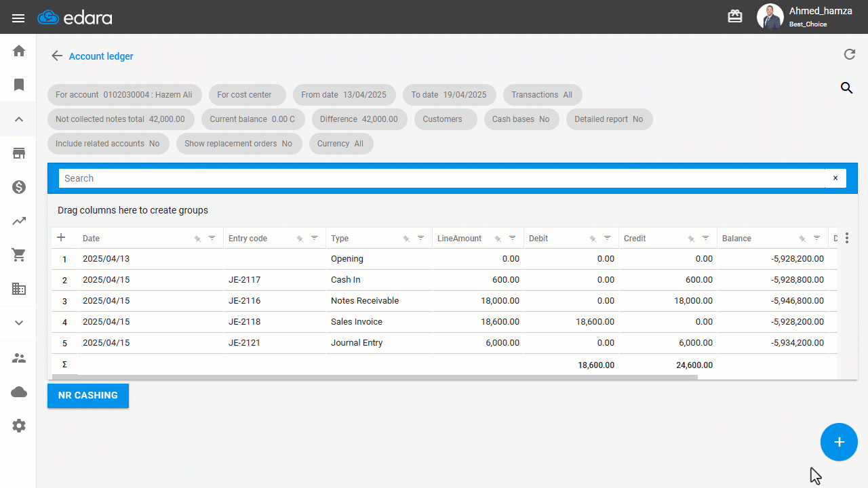868x488 pixels.
Task: Open the shopping cart icon in sidebar
Action: (x=19, y=255)
